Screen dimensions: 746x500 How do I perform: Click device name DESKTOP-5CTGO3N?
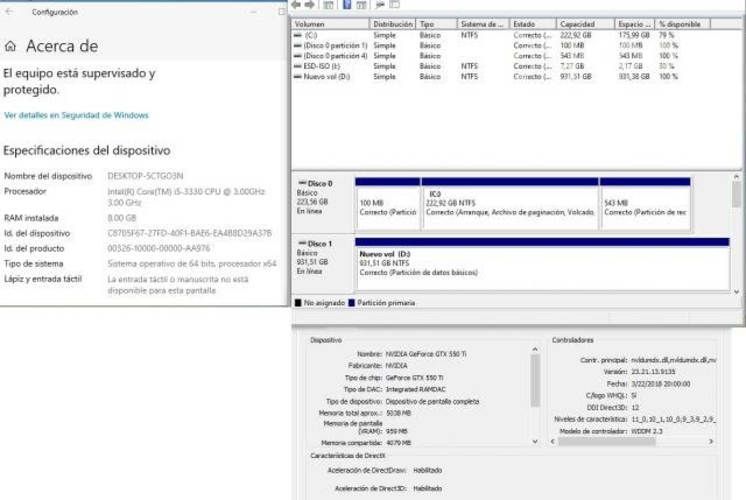pyautogui.click(x=145, y=176)
